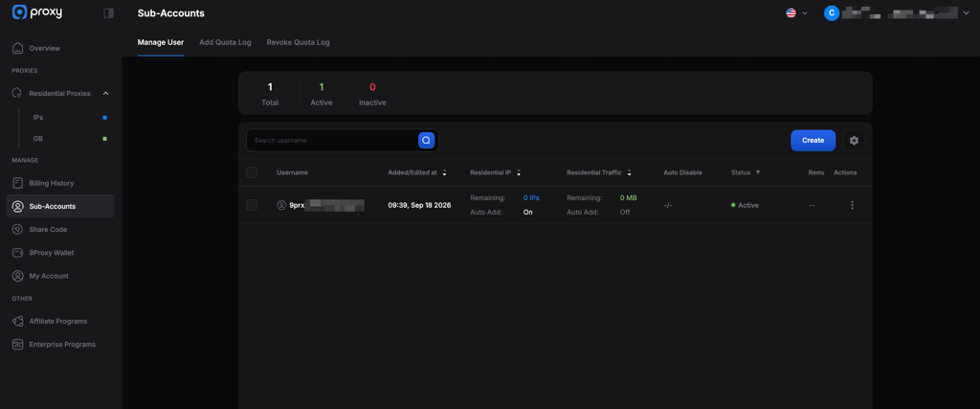This screenshot has width=980, height=409.
Task: Switch to Manage User tab
Action: pos(161,42)
